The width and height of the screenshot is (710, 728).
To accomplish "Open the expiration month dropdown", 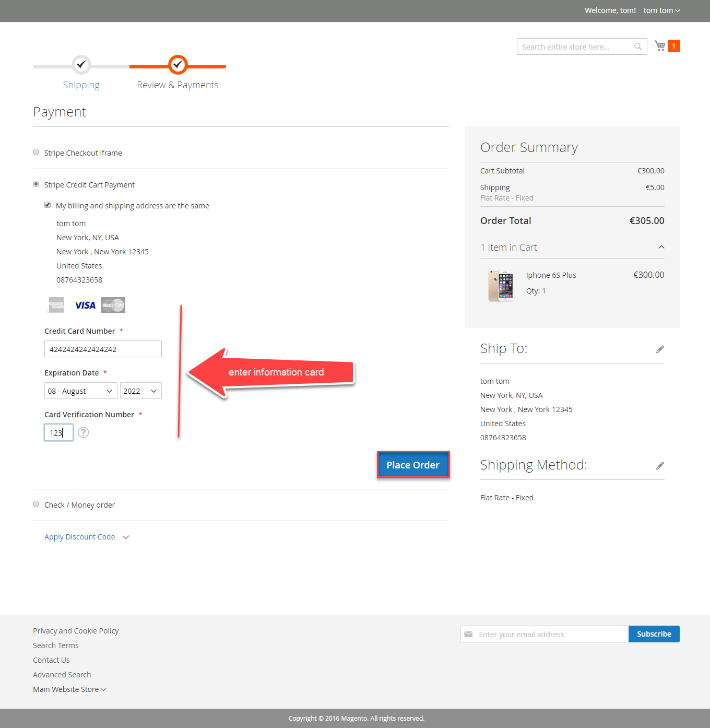I will click(80, 391).
